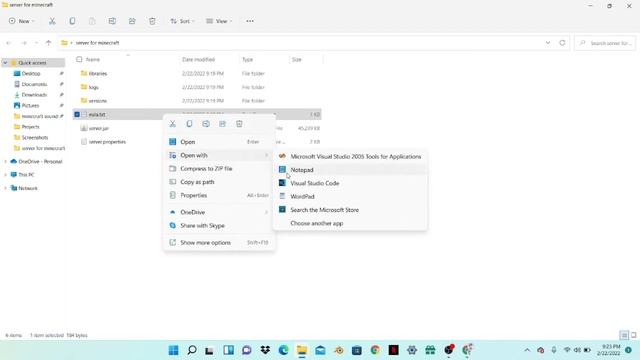The image size is (640, 360).
Task: Open the address bar history dropdown
Action: (x=548, y=43)
